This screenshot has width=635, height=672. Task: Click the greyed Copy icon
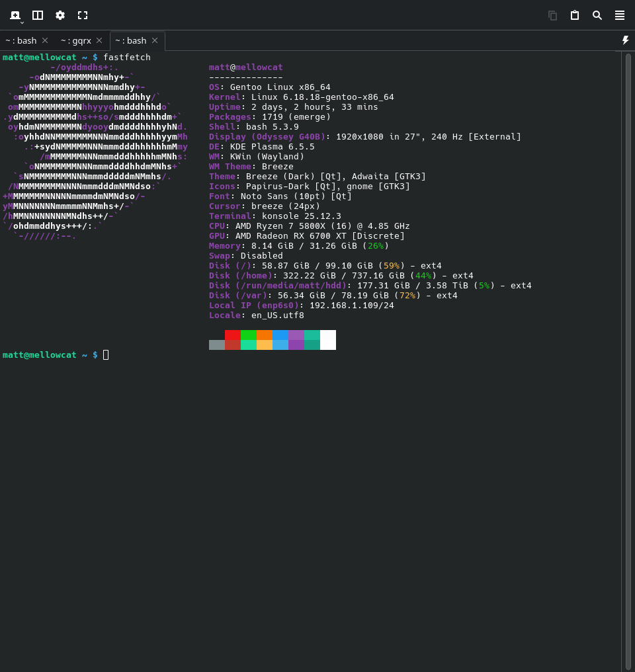pyautogui.click(x=553, y=15)
